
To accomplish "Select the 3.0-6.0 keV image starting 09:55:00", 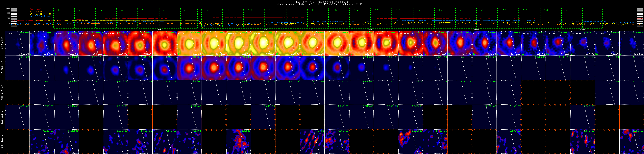I will click(17, 43).
